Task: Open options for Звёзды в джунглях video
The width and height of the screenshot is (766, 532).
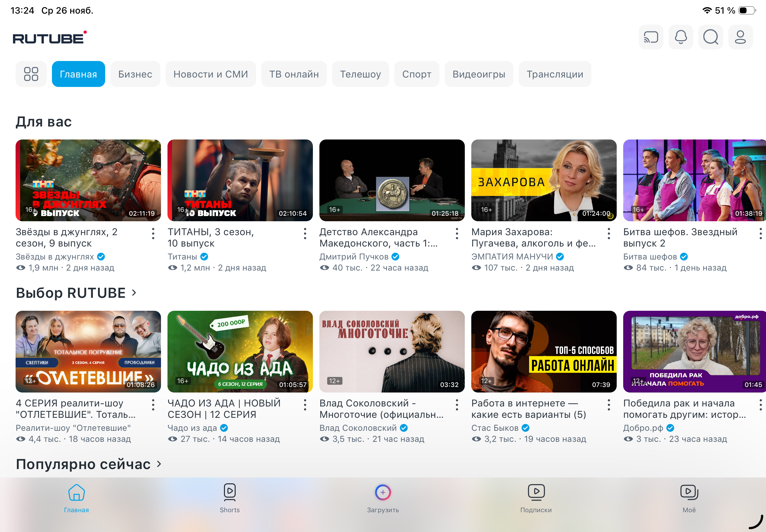Action: 153,234
